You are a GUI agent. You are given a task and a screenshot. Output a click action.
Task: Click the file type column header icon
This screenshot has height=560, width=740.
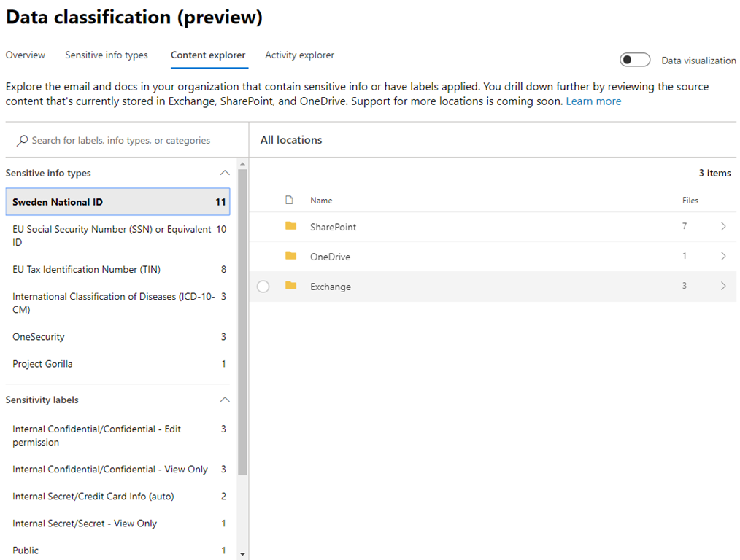(289, 200)
